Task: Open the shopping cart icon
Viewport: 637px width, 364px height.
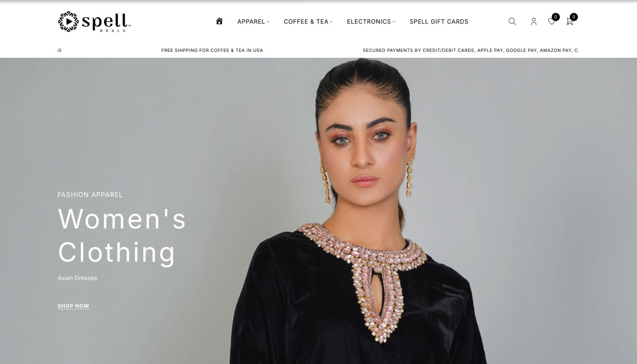Action: coord(570,21)
